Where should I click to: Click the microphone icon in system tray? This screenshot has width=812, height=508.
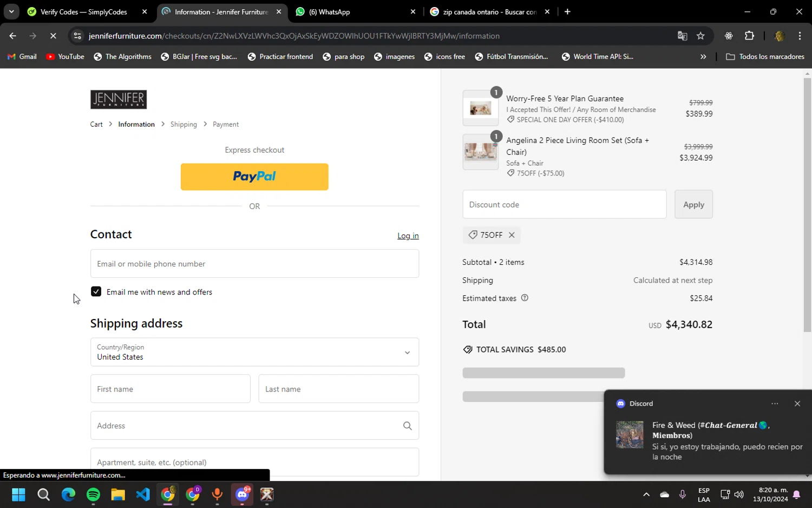(683, 494)
